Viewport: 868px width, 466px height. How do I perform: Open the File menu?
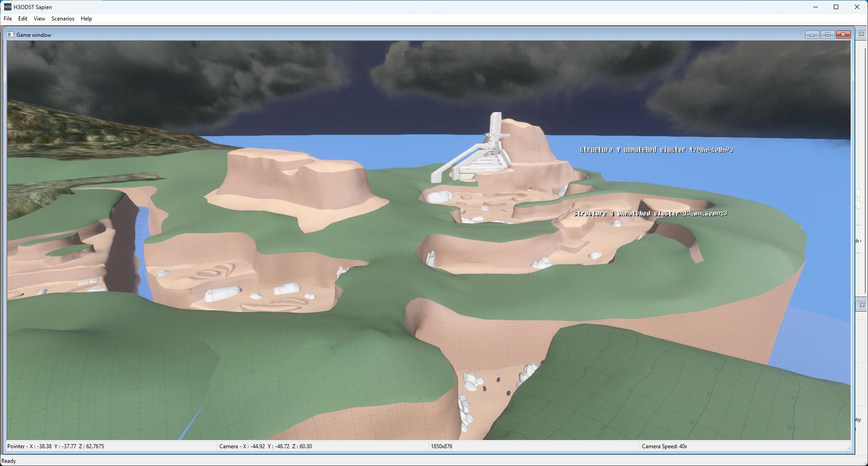click(x=8, y=19)
